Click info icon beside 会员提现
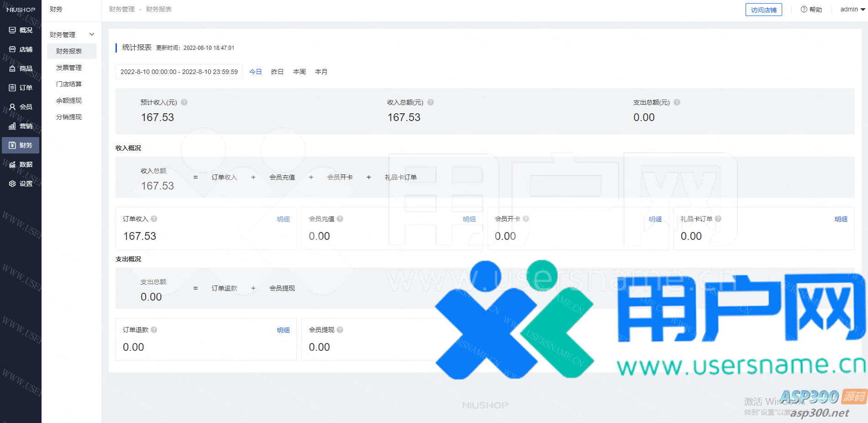 [x=340, y=330]
